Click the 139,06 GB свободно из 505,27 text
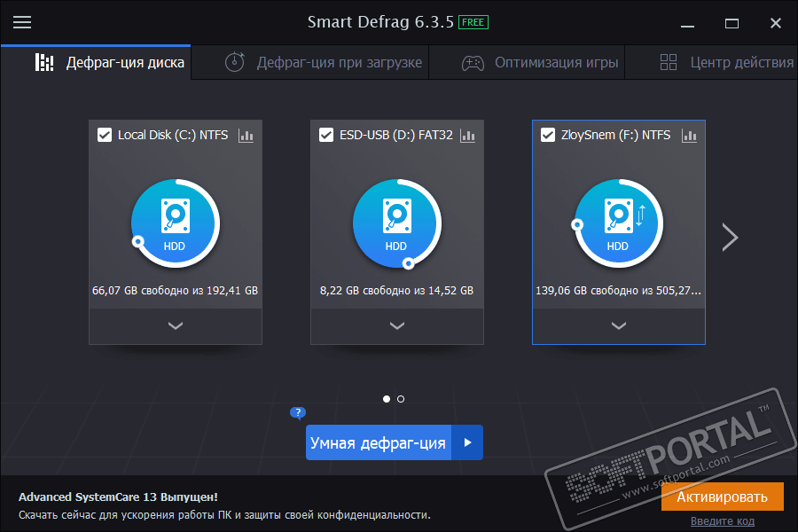The height and width of the screenshot is (532, 798). (618, 290)
